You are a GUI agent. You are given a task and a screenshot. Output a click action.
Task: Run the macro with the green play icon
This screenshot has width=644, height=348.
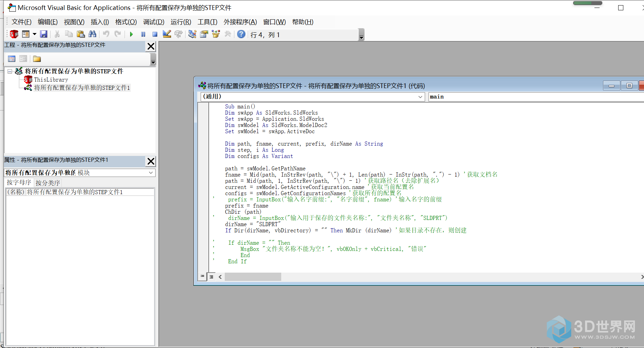tap(131, 34)
